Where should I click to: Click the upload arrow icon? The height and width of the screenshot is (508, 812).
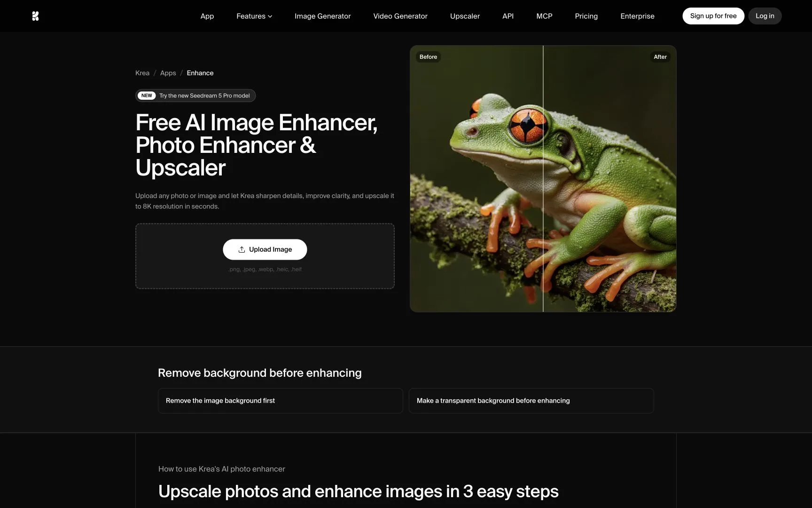click(x=242, y=249)
